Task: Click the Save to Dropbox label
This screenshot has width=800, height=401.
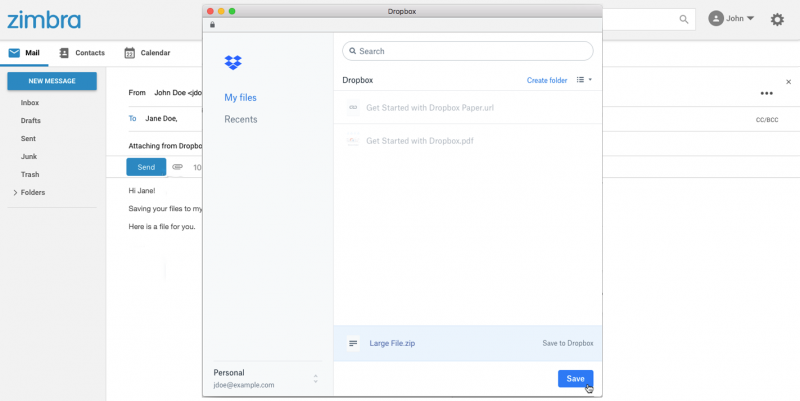Action: pyautogui.click(x=568, y=343)
